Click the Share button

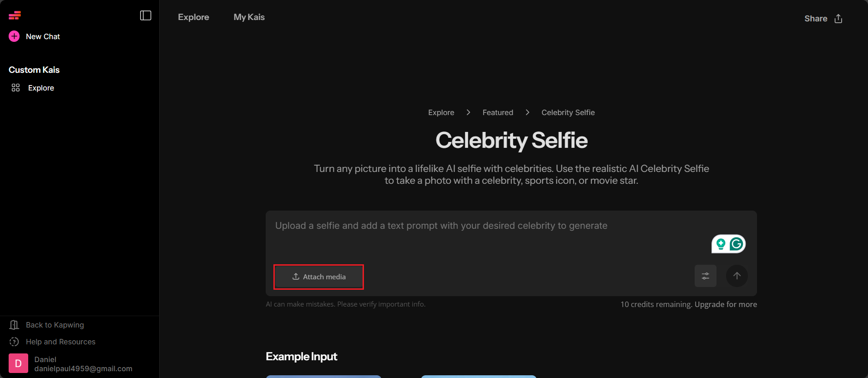click(x=816, y=19)
